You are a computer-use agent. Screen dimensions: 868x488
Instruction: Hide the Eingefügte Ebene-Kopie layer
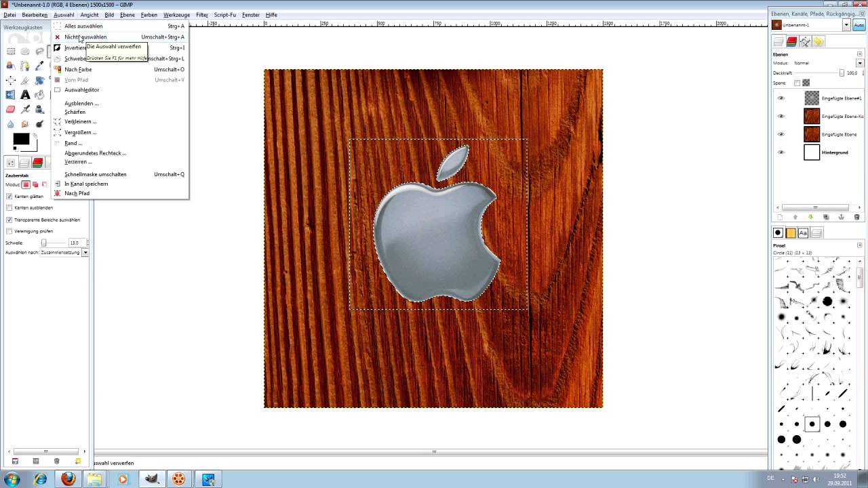point(781,117)
